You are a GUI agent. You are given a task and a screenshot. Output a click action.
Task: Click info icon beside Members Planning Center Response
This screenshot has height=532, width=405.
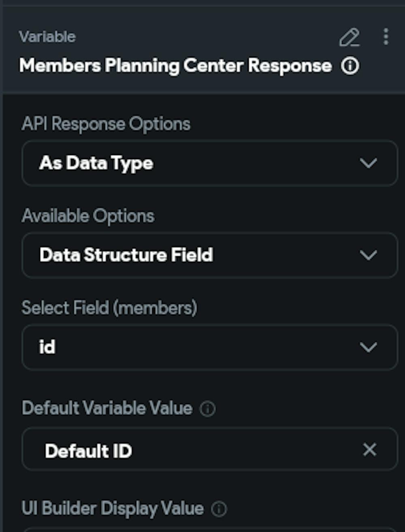tap(350, 66)
